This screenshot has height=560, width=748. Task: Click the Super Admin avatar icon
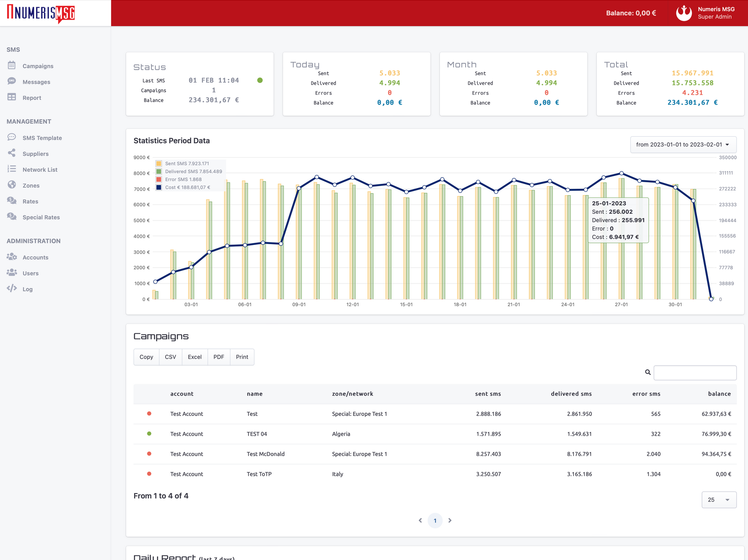(x=684, y=13)
